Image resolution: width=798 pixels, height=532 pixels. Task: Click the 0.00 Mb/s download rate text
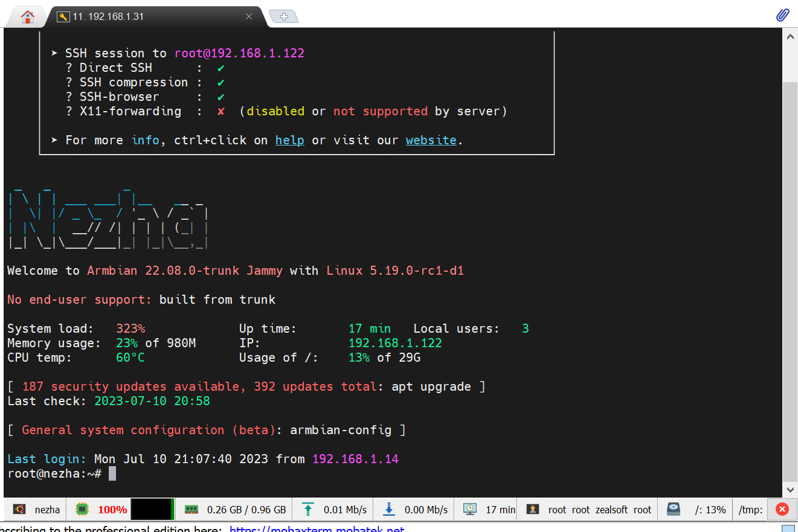(426, 510)
